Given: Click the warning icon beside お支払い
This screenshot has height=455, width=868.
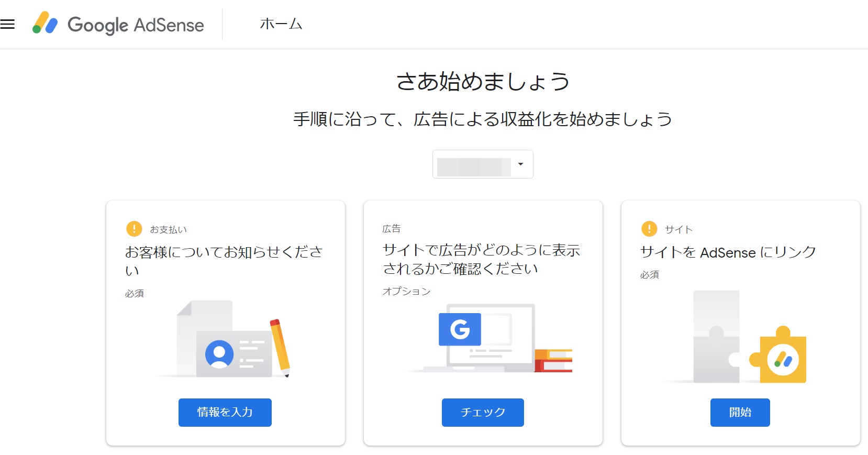Looking at the screenshot, I should click(x=134, y=229).
